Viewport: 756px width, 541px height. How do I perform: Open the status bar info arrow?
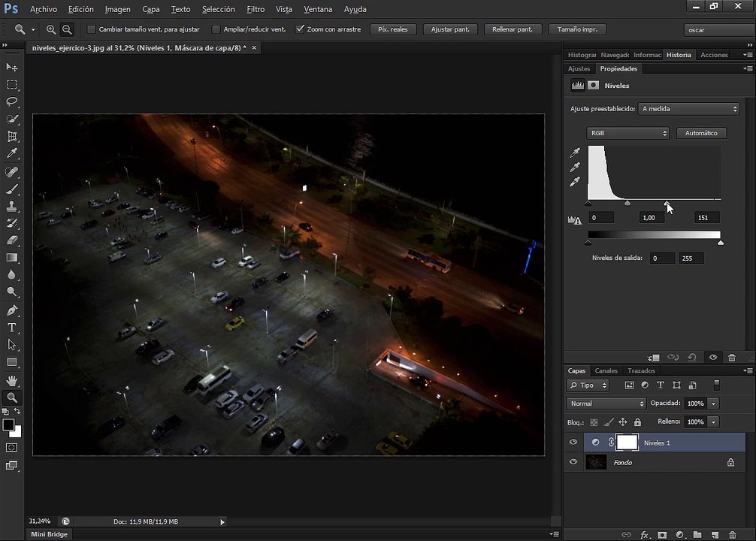tap(222, 521)
